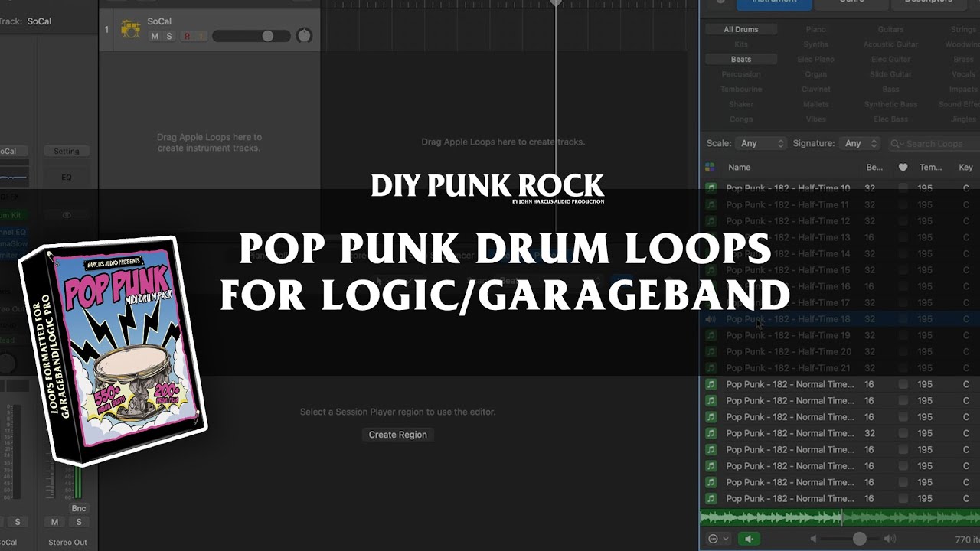Select loop 'Pop Punk - 182 - Half-Time 18'
Image resolution: width=980 pixels, height=551 pixels.
point(788,319)
